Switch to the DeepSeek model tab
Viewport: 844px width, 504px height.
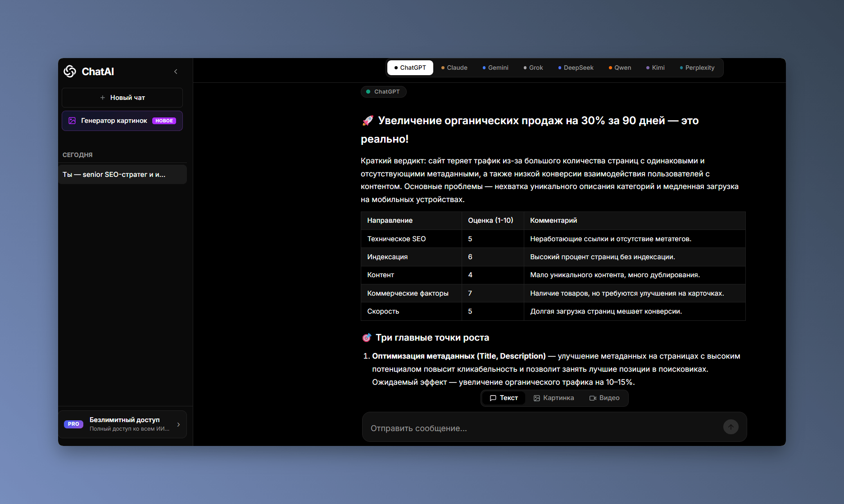576,67
